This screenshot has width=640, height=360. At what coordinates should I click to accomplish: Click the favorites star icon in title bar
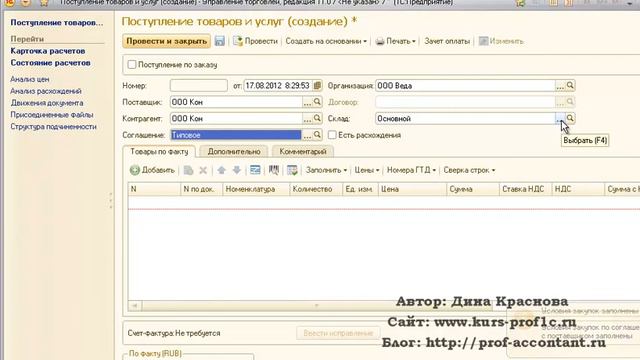[44, 2]
